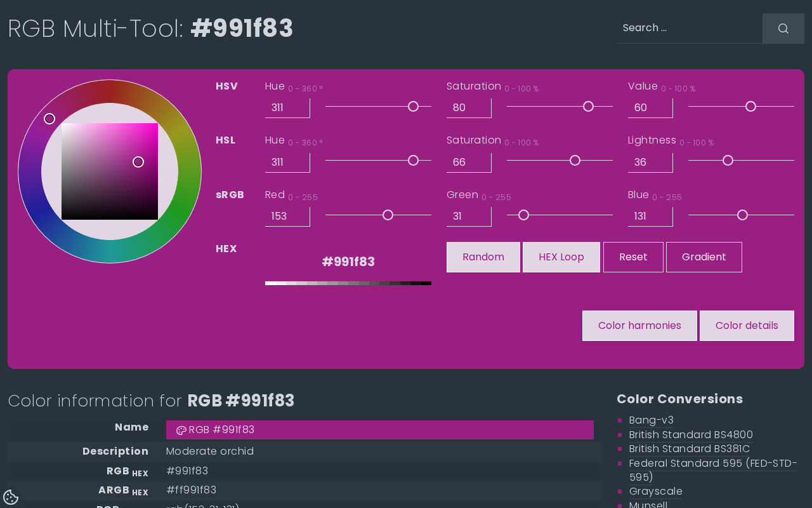Click the hue ring handle on color wheel

click(49, 119)
